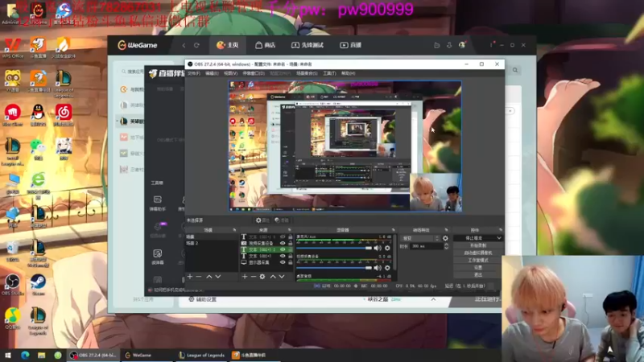Click WeGame back navigation arrow
The image size is (644, 362).
click(184, 45)
